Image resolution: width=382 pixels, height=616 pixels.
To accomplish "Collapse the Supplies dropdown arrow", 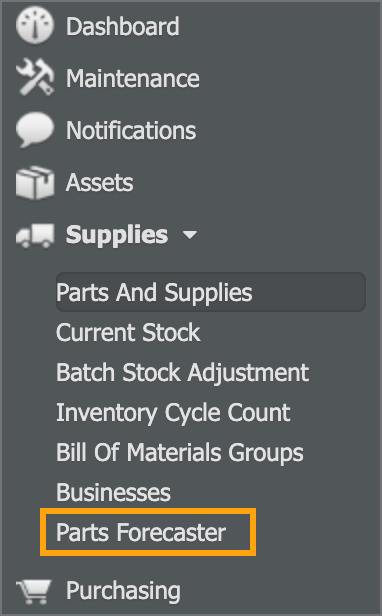I will (190, 235).
